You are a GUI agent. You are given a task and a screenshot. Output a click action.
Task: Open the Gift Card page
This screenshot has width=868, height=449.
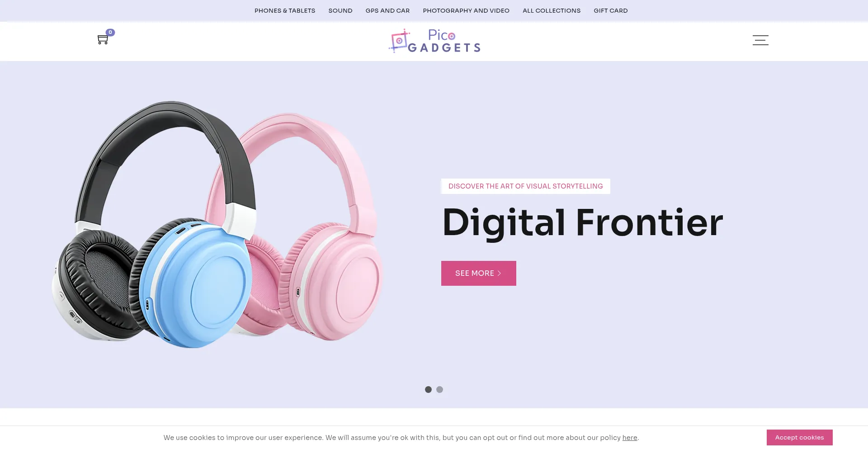611,10
